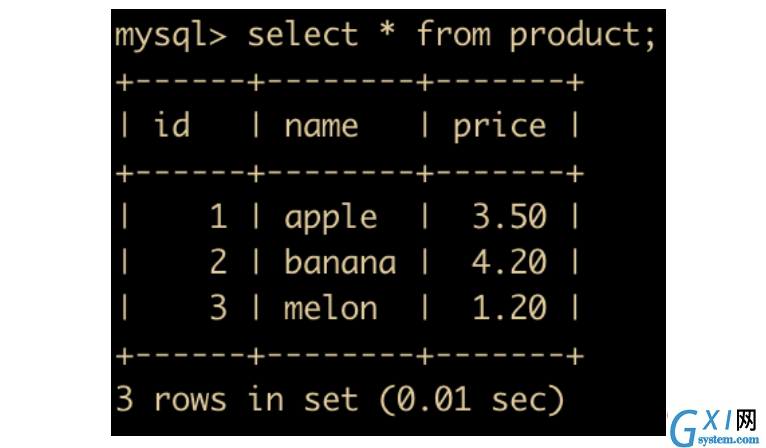
Task: Click the 'melon' name cell
Action: pyautogui.click(x=331, y=308)
